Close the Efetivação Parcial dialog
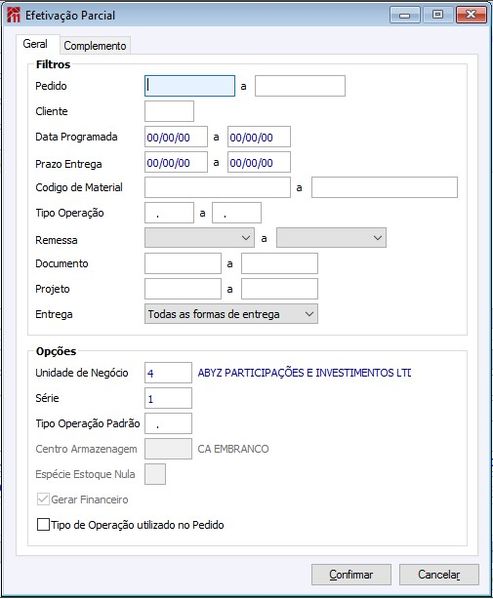This screenshot has width=493, height=599. [x=472, y=15]
